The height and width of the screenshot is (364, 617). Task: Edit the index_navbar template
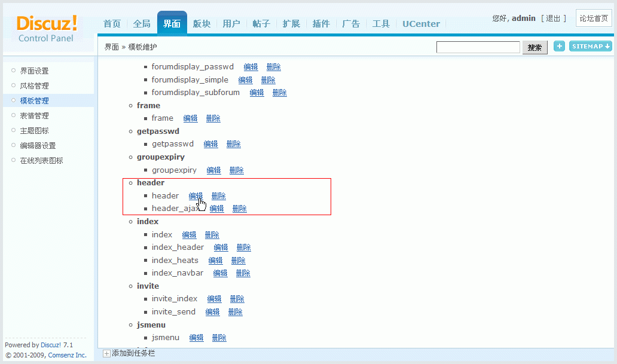221,273
